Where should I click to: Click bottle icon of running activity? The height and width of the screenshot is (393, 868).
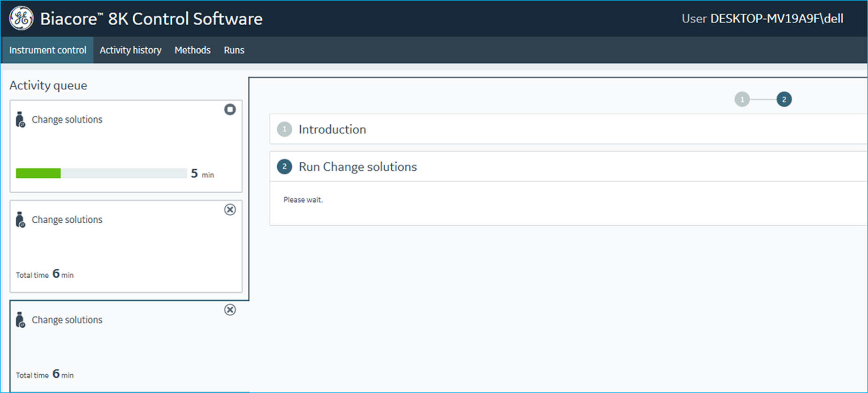[20, 120]
